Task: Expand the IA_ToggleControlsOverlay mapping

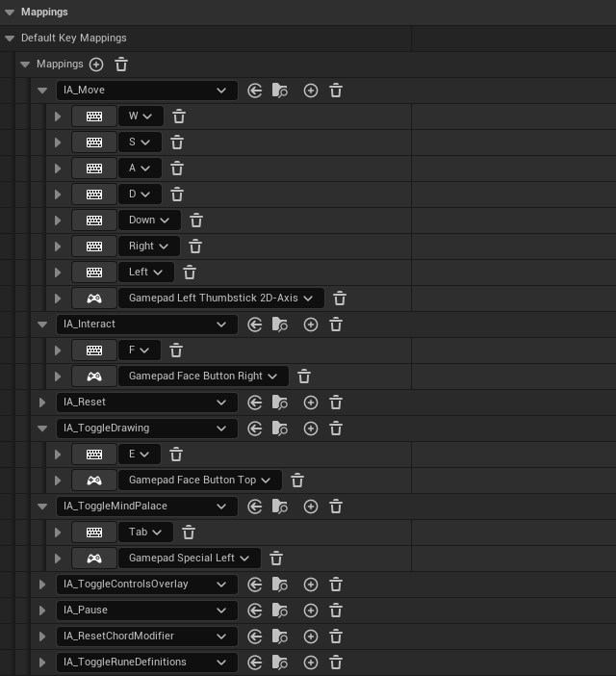Action: tap(42, 585)
